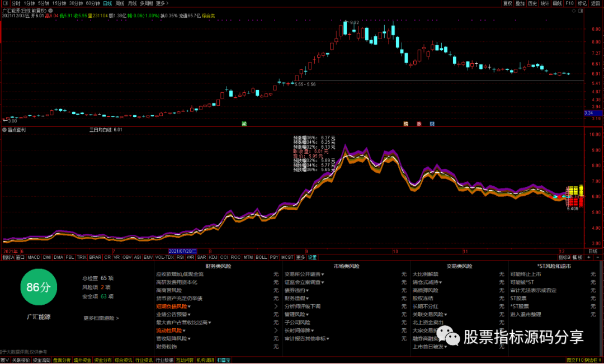The image size is (604, 364).
Task: Open 资金流向 bottom tab
Action: click(x=41, y=361)
